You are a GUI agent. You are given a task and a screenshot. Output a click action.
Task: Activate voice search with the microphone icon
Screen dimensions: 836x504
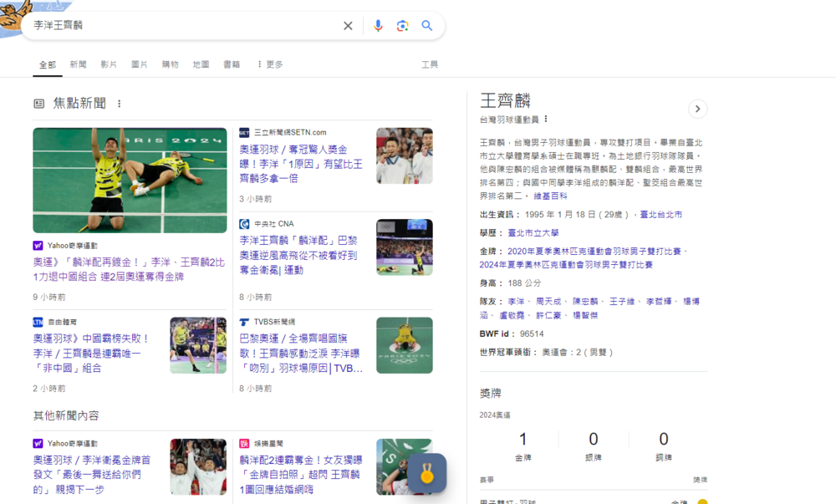coord(378,26)
